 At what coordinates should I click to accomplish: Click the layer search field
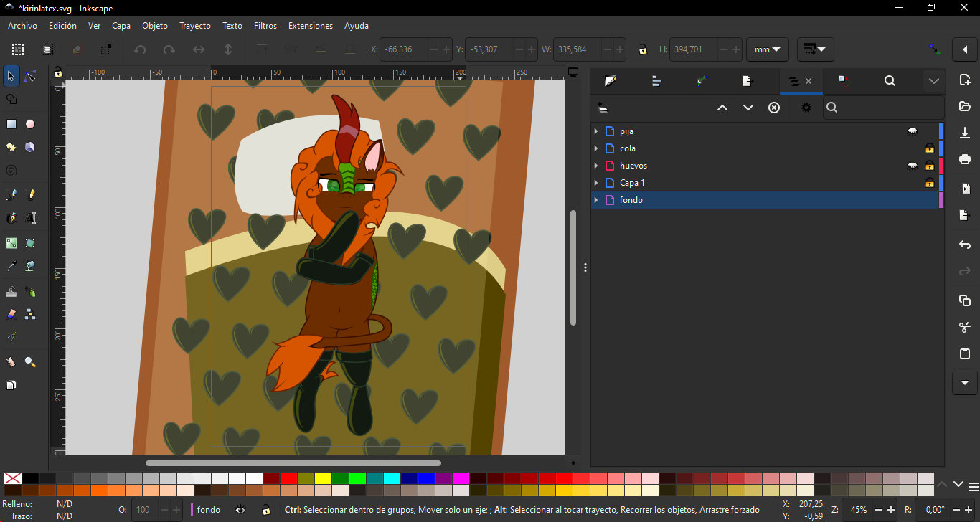click(x=886, y=108)
